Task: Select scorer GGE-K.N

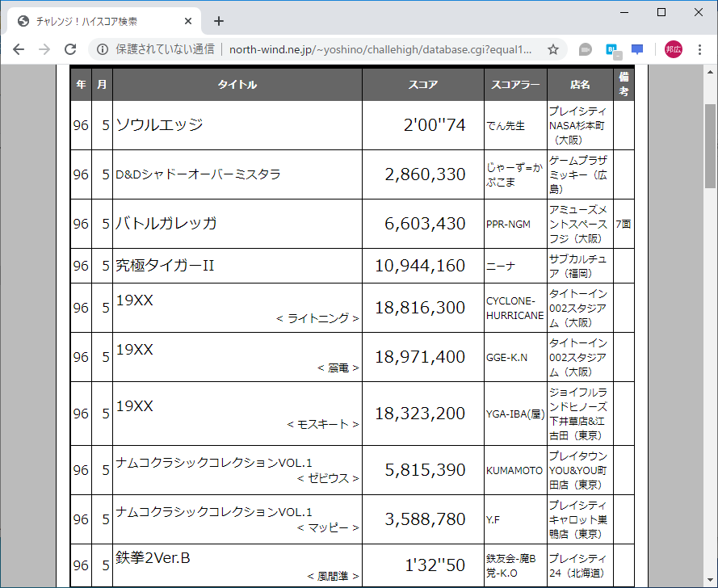Action: [506, 357]
